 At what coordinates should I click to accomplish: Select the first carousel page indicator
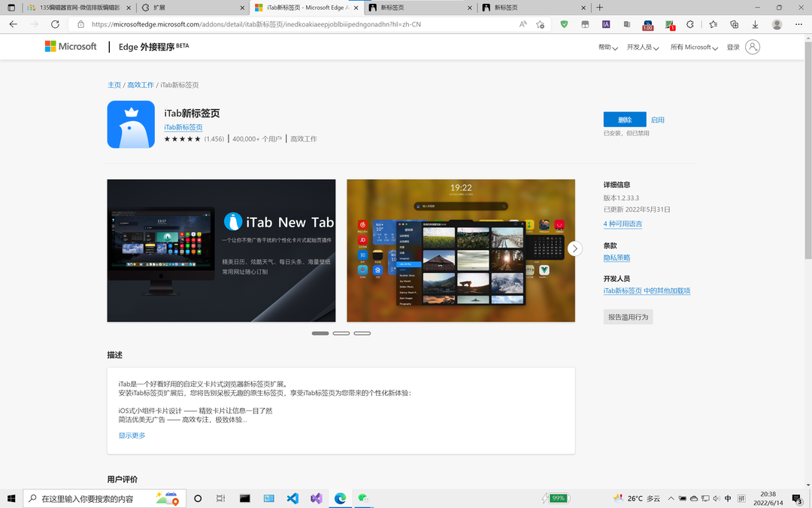click(x=320, y=333)
